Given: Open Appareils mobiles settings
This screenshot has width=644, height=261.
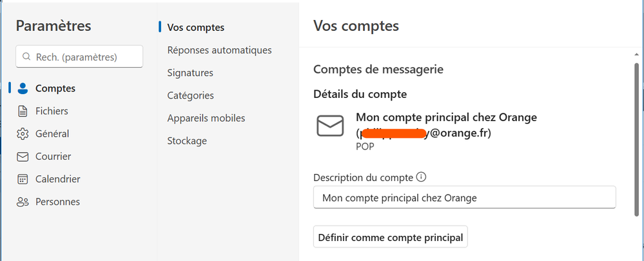Looking at the screenshot, I should click(x=206, y=118).
